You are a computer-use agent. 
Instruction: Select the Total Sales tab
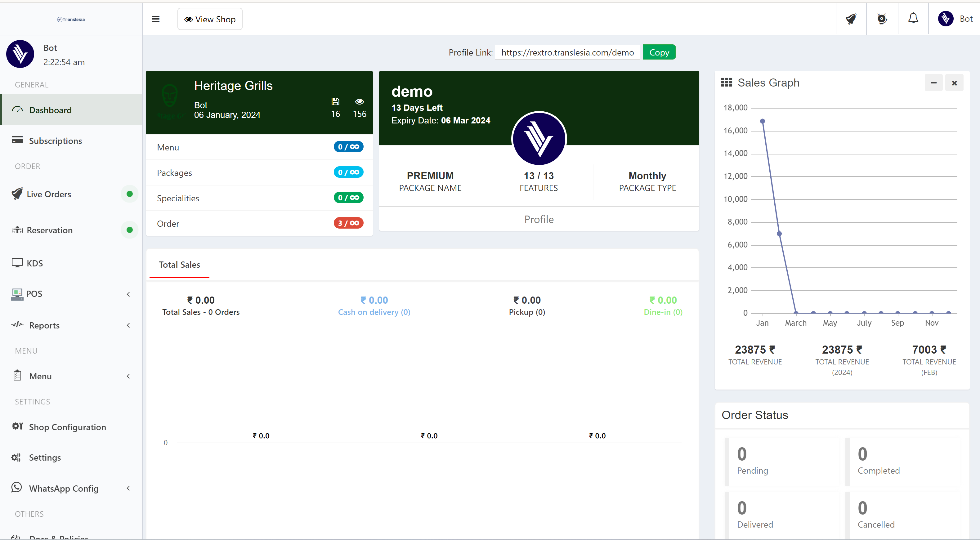(179, 265)
